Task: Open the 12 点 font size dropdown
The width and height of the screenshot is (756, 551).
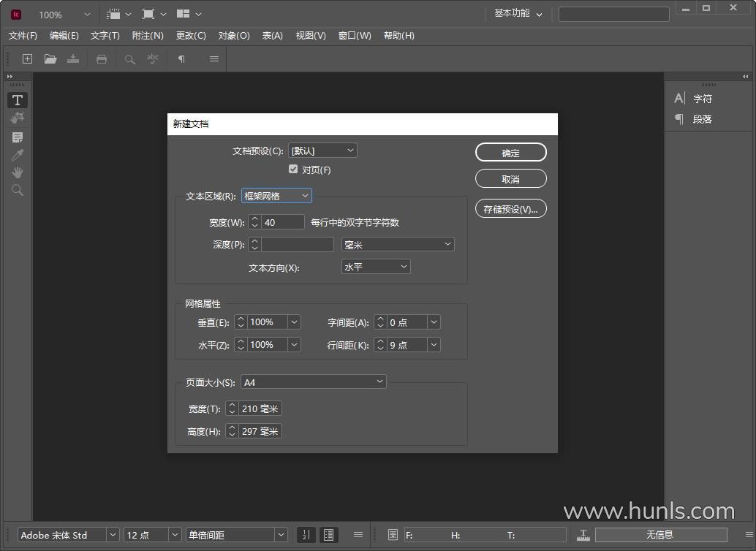Action: (175, 535)
